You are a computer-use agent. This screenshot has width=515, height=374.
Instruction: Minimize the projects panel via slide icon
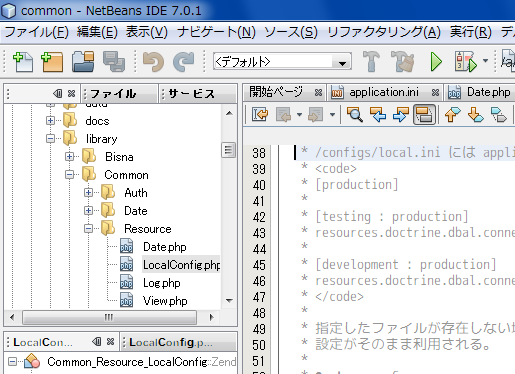57,94
